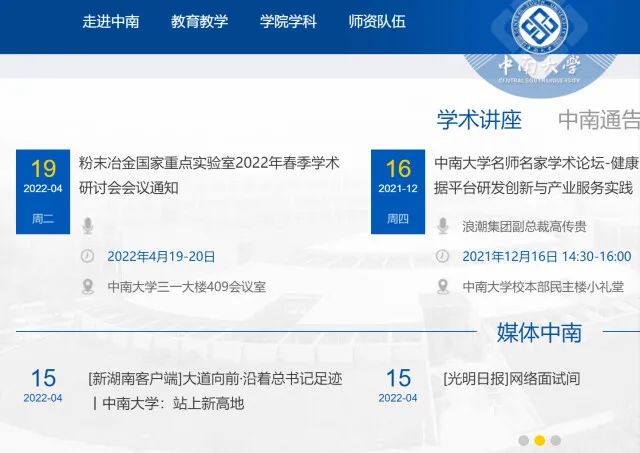Open the 走进中南 menu item
The height and width of the screenshot is (453, 640).
111,21
